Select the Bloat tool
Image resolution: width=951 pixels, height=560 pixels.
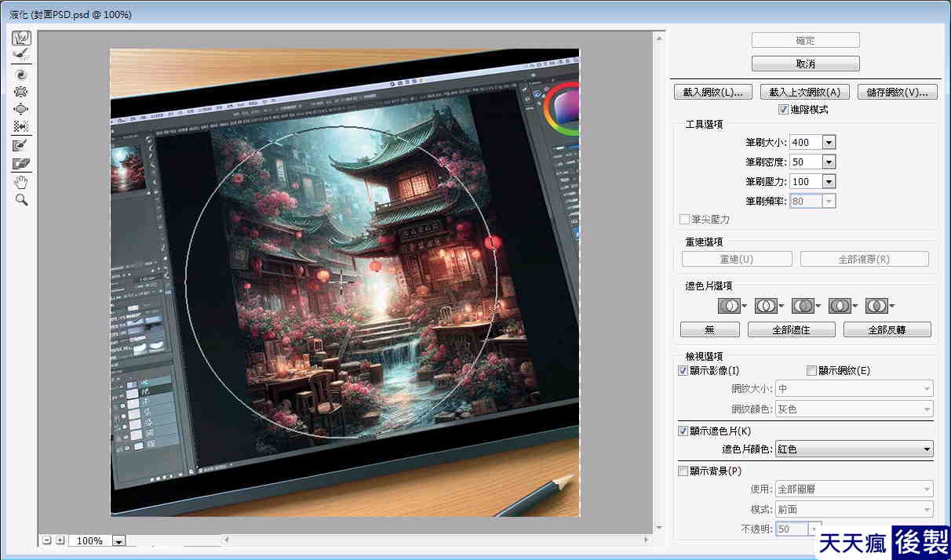coord(22,109)
